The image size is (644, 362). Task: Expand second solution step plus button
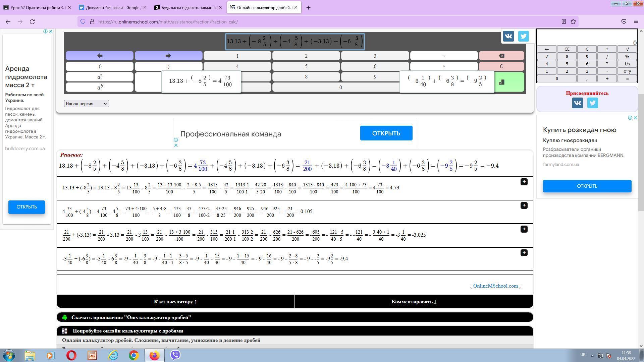[x=524, y=205]
